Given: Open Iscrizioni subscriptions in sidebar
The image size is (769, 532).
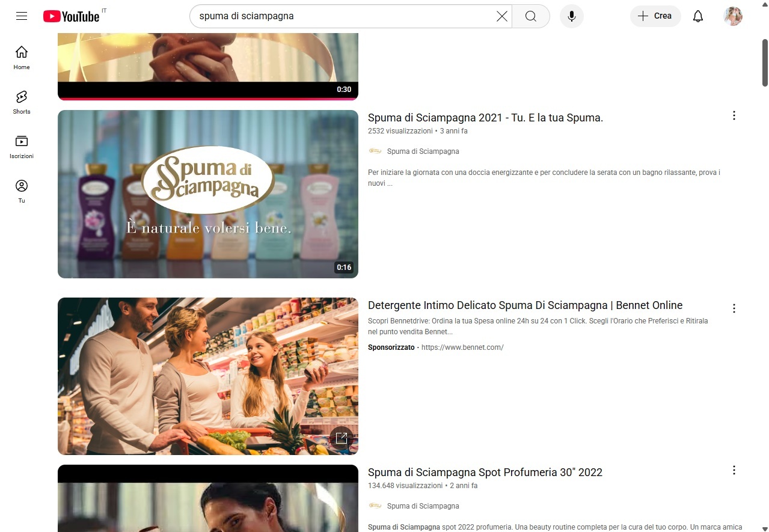Looking at the screenshot, I should point(22,147).
